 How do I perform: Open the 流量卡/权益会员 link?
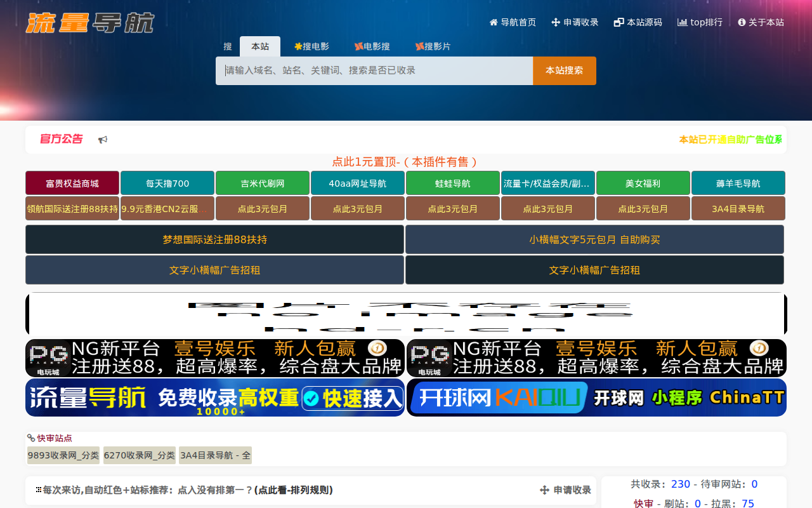point(548,183)
